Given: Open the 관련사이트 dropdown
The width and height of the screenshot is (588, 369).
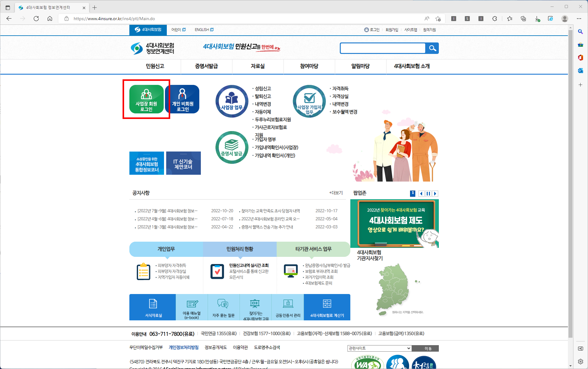Looking at the screenshot, I should click(379, 348).
